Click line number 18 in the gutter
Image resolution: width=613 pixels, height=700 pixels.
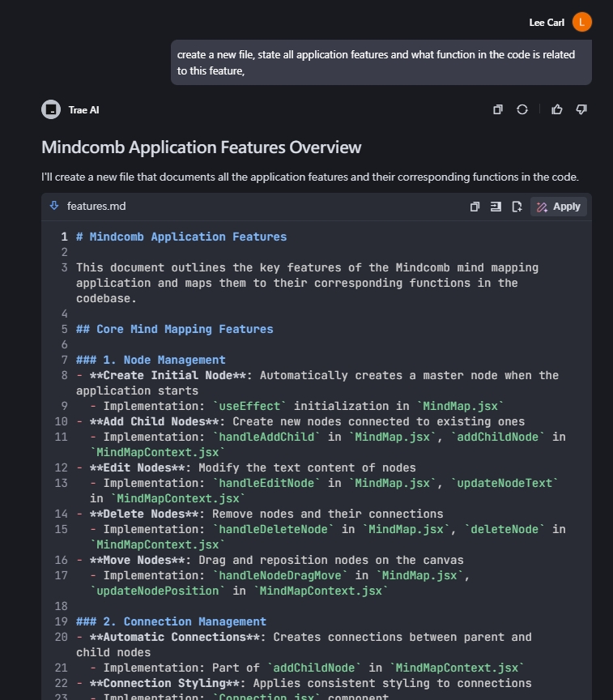tap(61, 606)
